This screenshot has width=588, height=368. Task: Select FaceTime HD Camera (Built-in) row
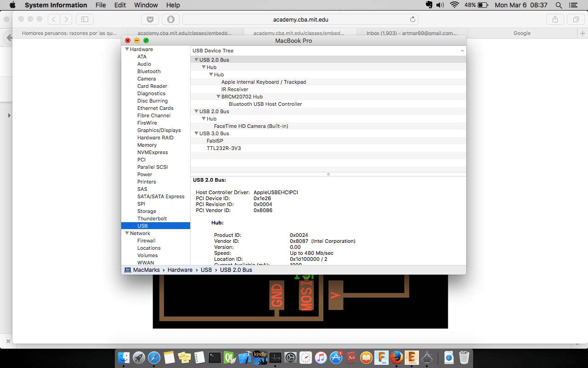[x=328, y=126]
